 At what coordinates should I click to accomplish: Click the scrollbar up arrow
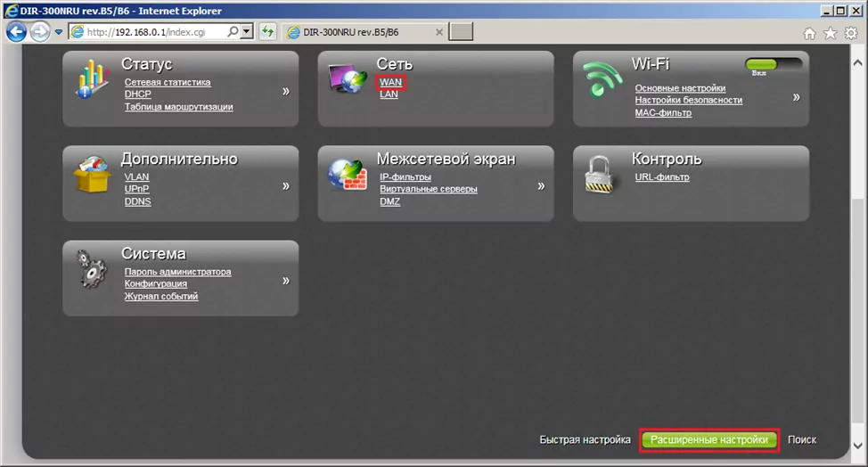pos(857,62)
